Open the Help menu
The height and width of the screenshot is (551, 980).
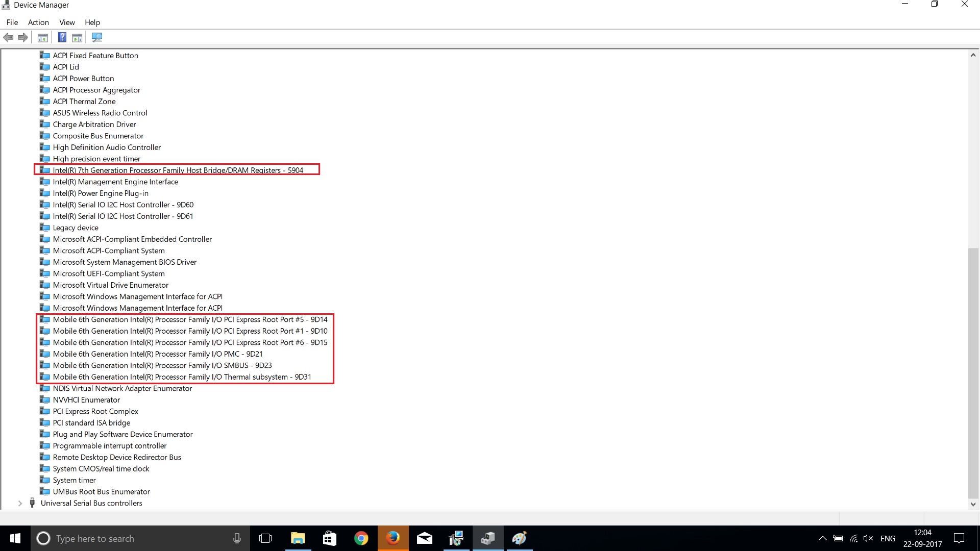click(92, 22)
